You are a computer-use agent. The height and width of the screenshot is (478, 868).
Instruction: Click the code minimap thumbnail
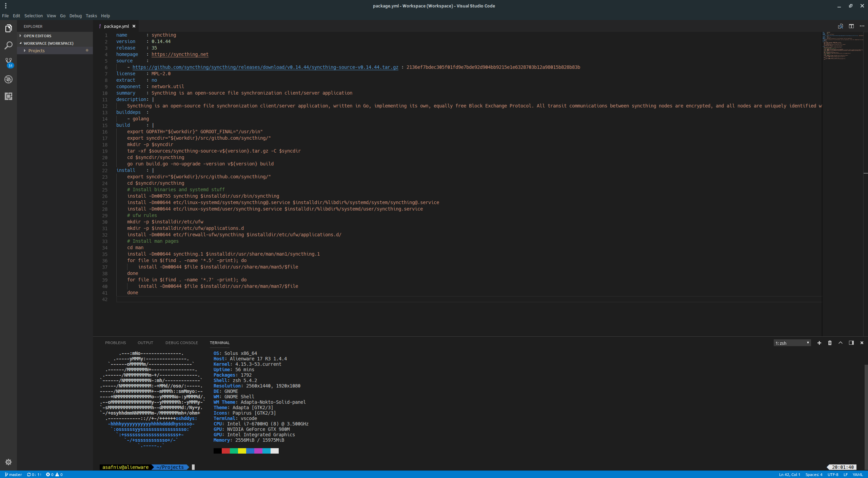click(x=843, y=46)
